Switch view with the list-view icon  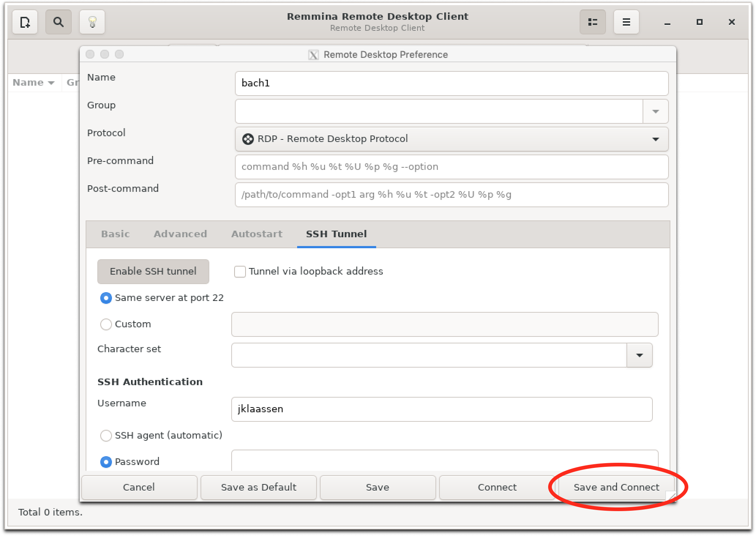(592, 22)
